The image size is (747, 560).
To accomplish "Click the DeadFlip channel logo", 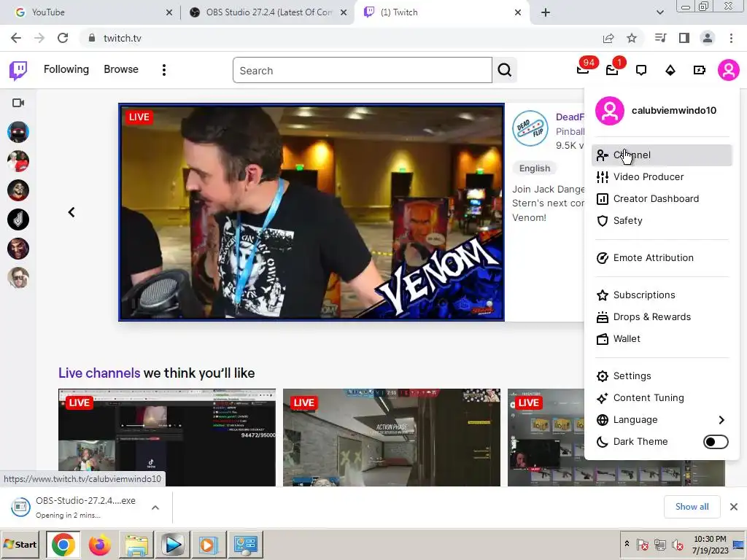I will [530, 128].
